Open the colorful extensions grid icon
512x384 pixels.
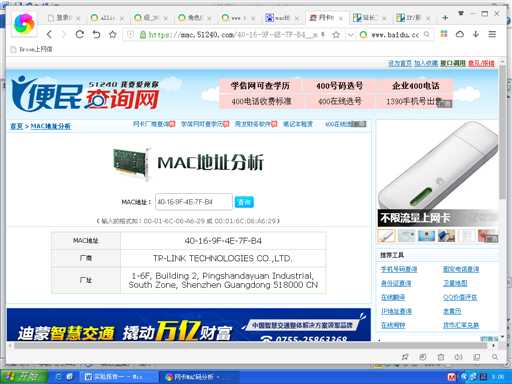pyautogui.click(x=444, y=34)
